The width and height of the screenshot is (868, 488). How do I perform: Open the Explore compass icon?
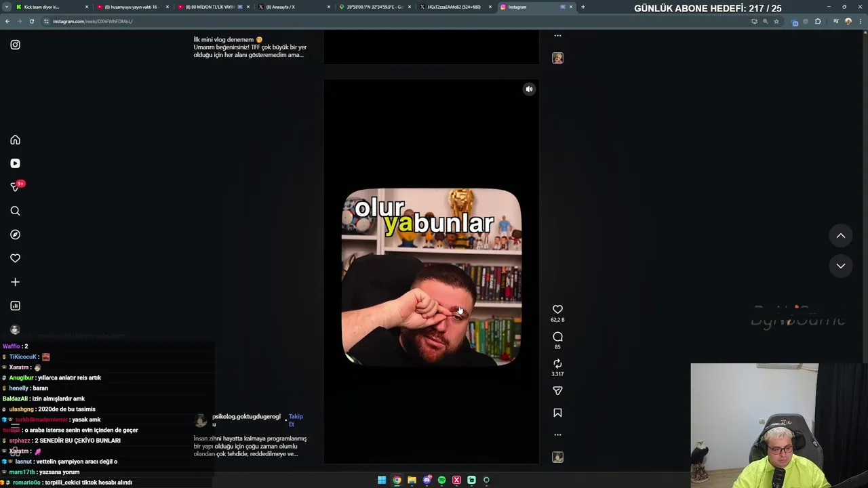(x=15, y=235)
